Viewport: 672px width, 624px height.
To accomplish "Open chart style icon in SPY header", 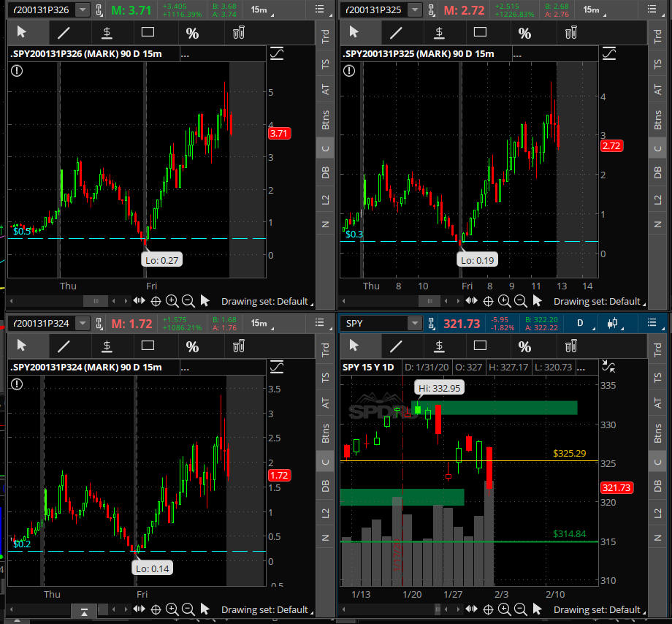I will pyautogui.click(x=612, y=323).
